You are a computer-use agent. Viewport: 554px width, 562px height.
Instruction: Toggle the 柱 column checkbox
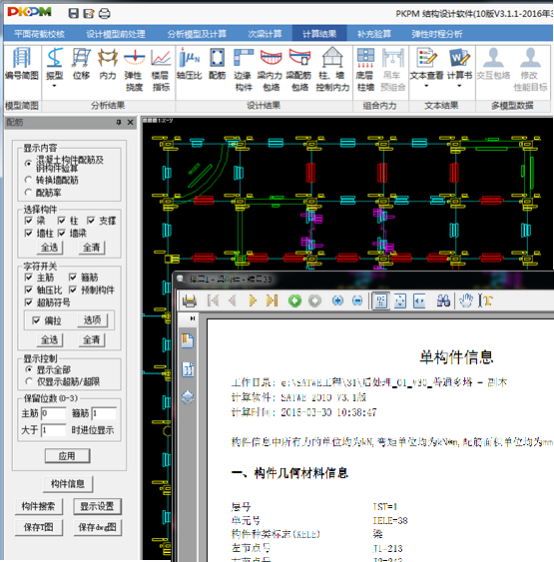click(x=62, y=220)
